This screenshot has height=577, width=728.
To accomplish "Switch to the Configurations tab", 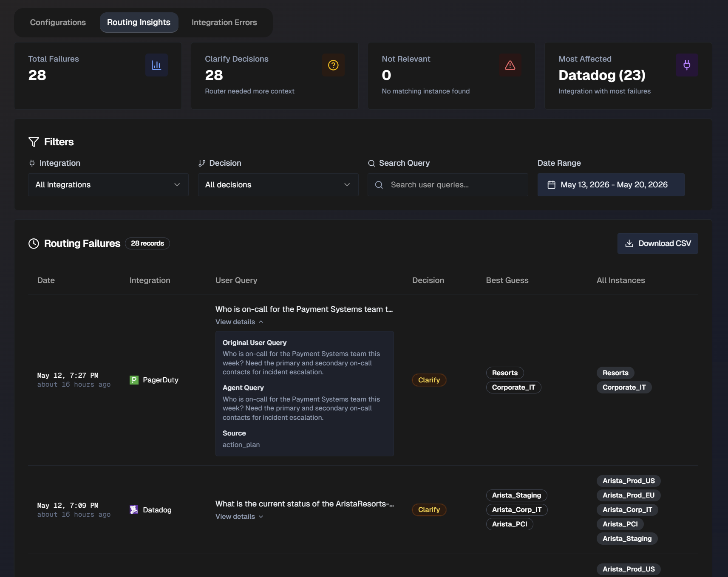I will (x=58, y=23).
